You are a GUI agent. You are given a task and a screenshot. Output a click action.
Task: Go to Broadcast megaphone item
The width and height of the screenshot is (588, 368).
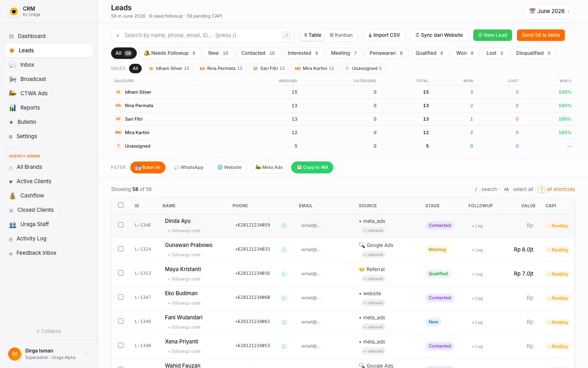click(49, 79)
